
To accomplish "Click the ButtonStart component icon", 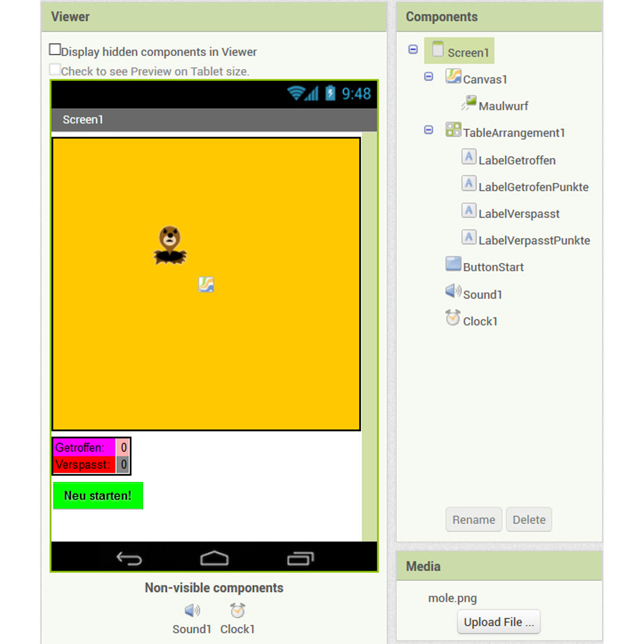I will [x=453, y=264].
